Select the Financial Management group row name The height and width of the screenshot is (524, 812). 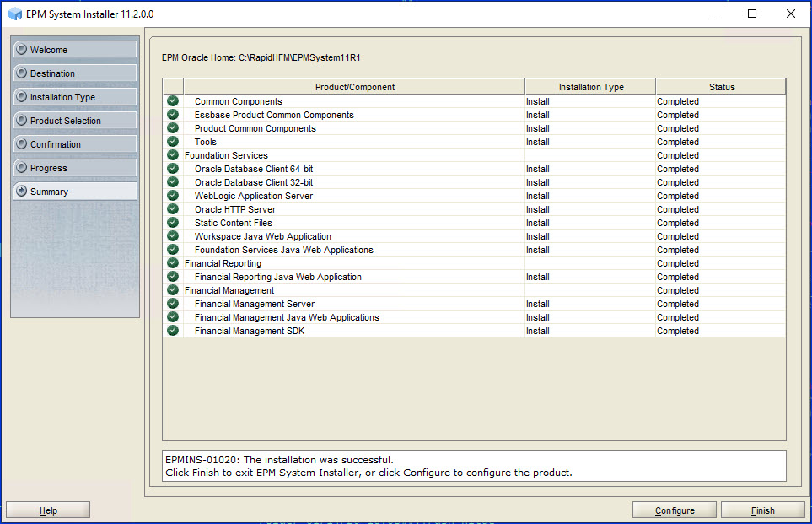click(x=229, y=290)
